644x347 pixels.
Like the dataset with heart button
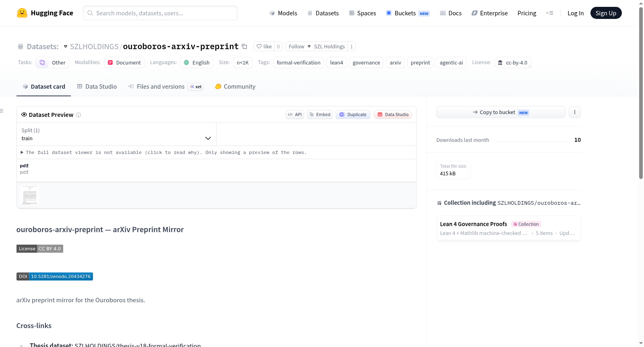click(264, 46)
